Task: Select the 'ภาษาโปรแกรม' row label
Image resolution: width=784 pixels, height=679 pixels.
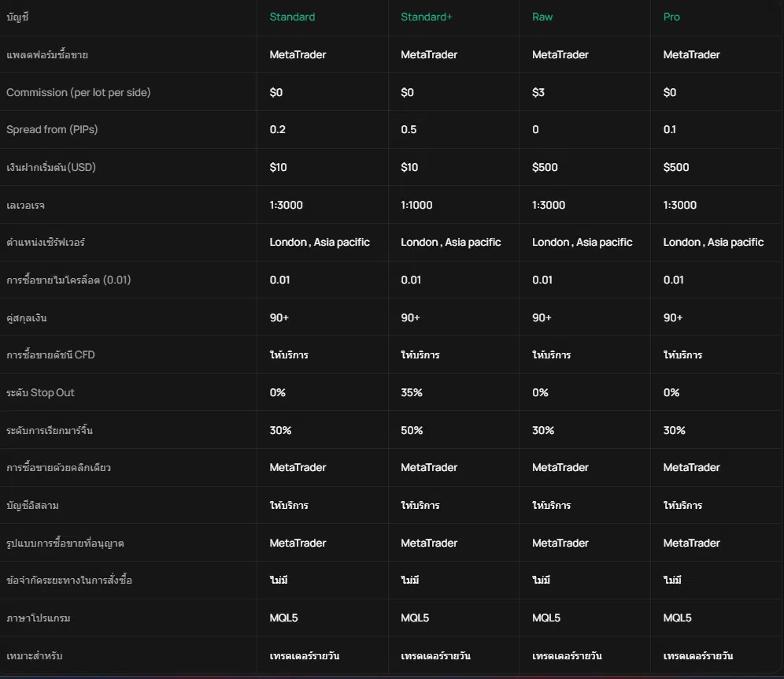Action: pos(38,618)
